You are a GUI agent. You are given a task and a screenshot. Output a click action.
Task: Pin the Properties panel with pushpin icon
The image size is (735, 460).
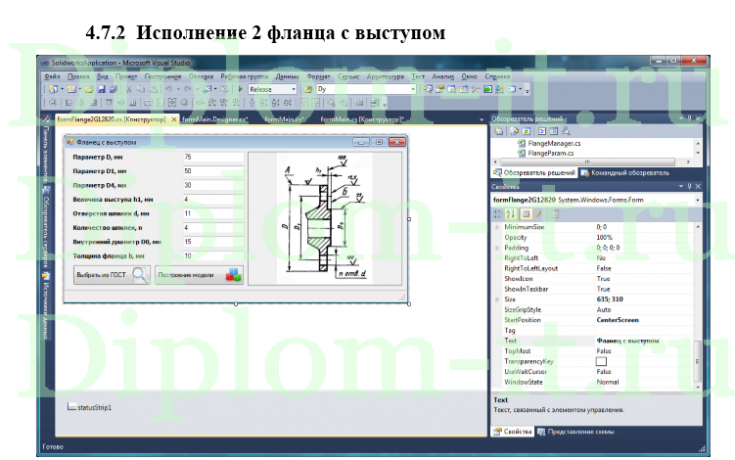click(x=690, y=187)
